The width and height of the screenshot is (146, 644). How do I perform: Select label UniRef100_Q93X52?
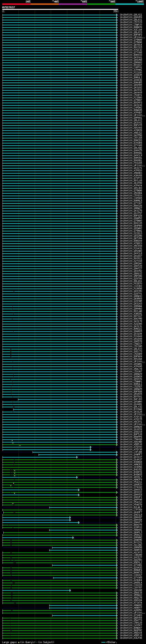[131, 271]
